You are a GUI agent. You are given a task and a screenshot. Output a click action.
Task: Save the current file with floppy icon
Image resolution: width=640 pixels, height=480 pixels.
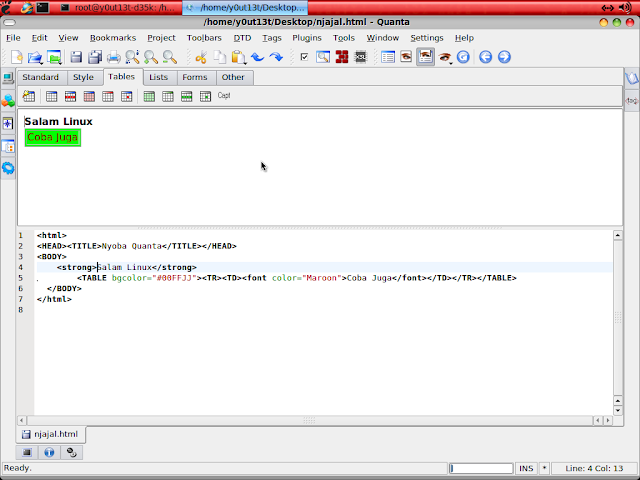tap(76, 57)
